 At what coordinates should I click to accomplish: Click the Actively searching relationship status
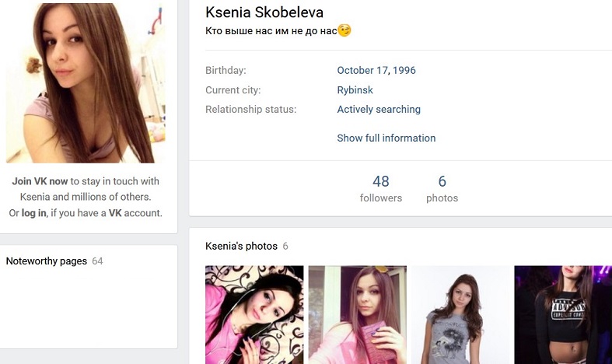coord(379,110)
